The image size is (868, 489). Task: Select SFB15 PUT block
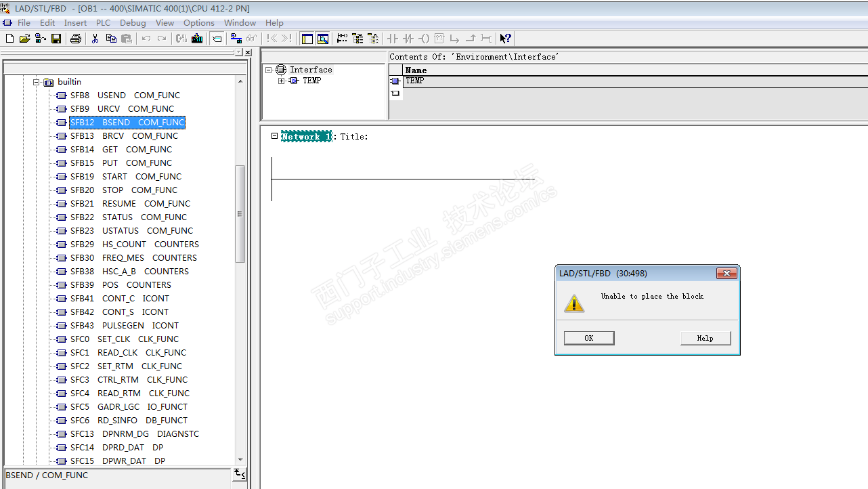pyautogui.click(x=122, y=163)
